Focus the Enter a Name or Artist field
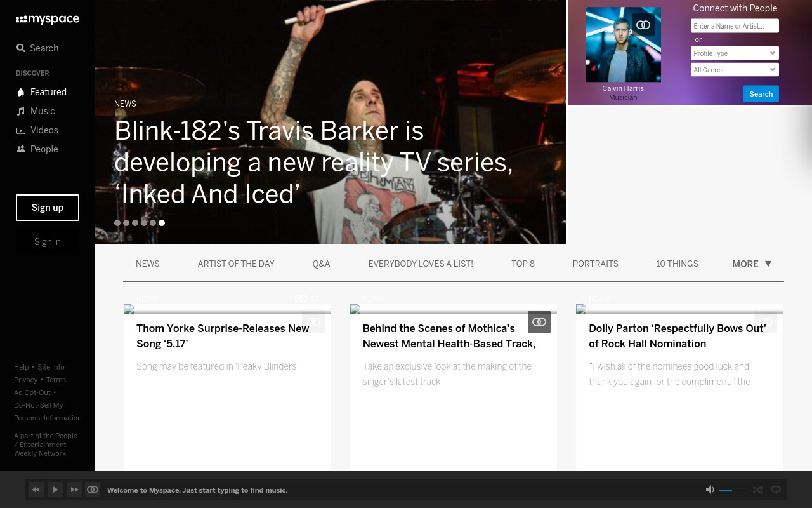The width and height of the screenshot is (812, 508). coord(735,26)
